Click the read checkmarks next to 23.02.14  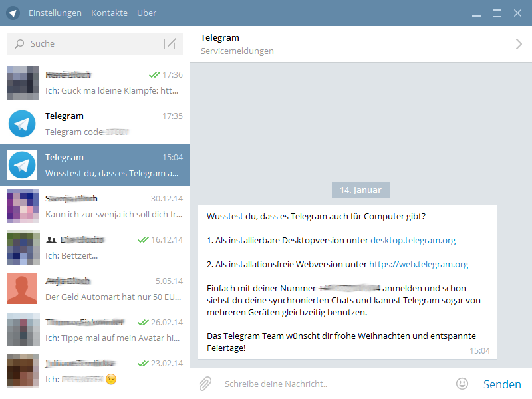(143, 363)
